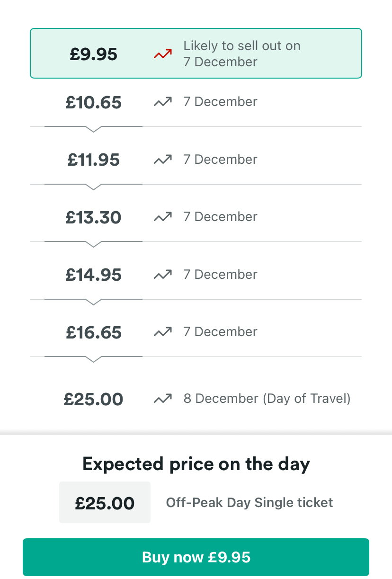This screenshot has width=392, height=579.
Task: Click the down chevron below £10.65
Action: point(94,129)
